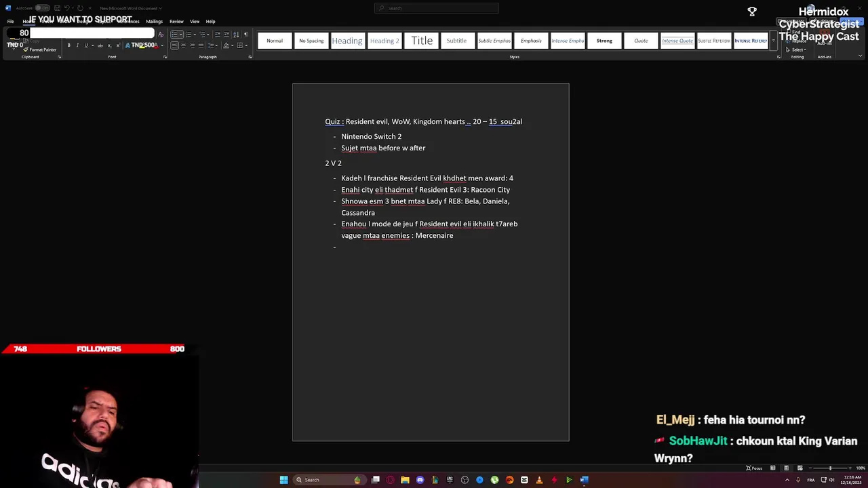Image resolution: width=868 pixels, height=488 pixels.
Task: Apply the Strong style
Action: tap(604, 41)
